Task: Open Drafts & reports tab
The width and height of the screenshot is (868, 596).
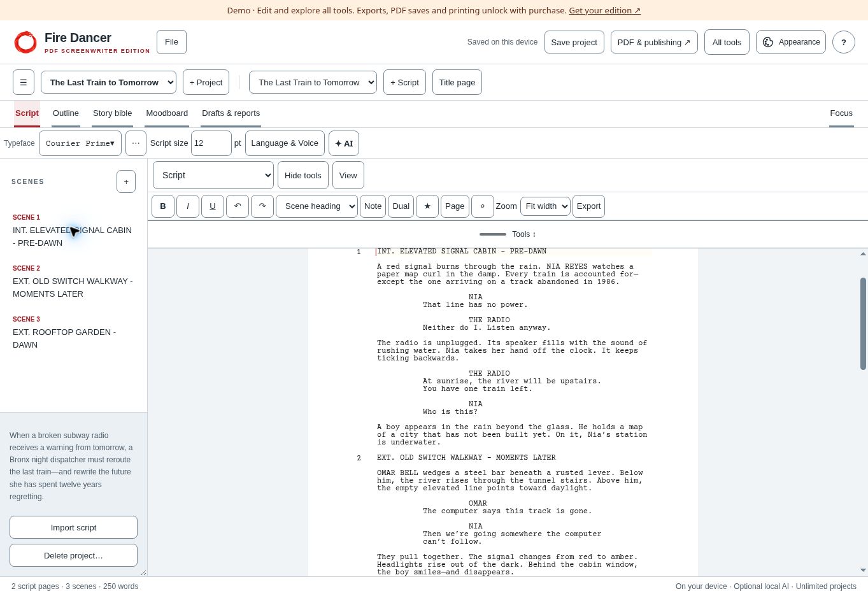Action: pyautogui.click(x=231, y=113)
